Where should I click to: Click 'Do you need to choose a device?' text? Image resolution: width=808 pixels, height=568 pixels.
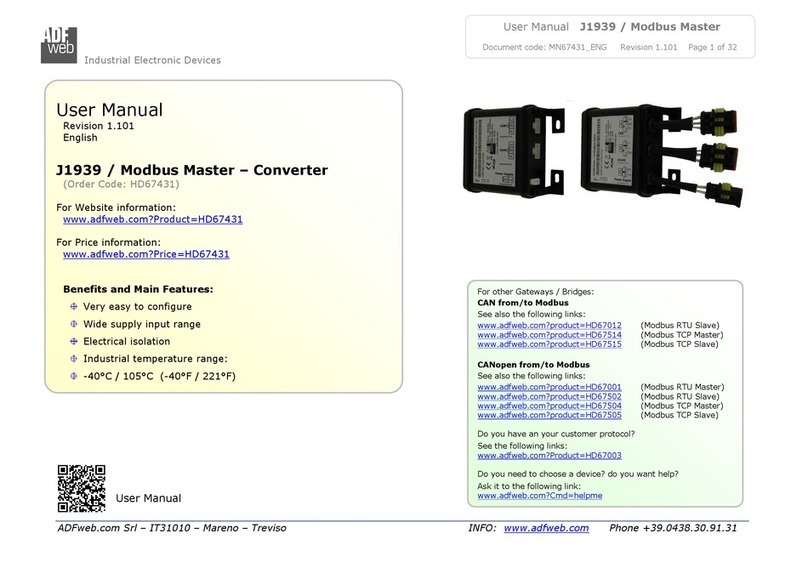[x=541, y=474]
